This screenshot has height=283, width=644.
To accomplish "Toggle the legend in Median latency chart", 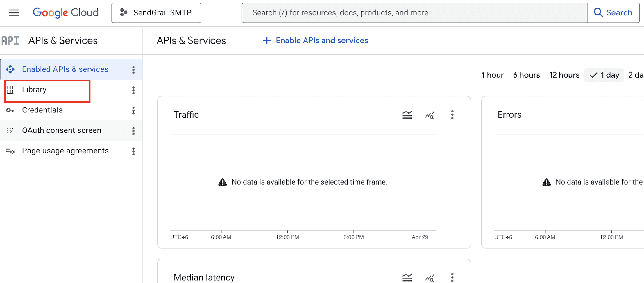I will [407, 277].
